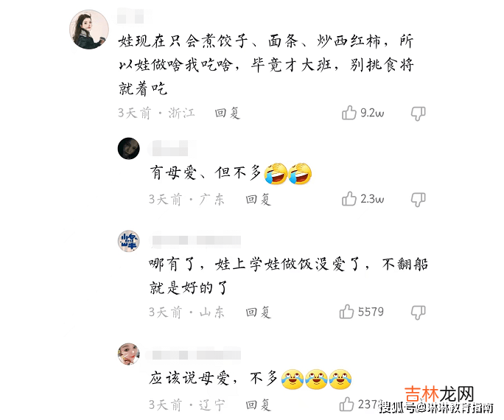Dislike the Shandong reply
The image size is (504, 420).
(x=419, y=312)
